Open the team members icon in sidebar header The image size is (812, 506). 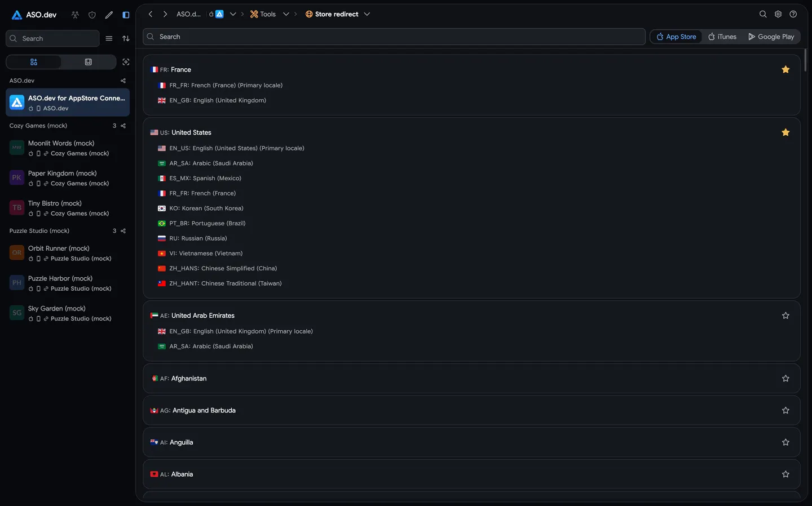pyautogui.click(x=75, y=15)
